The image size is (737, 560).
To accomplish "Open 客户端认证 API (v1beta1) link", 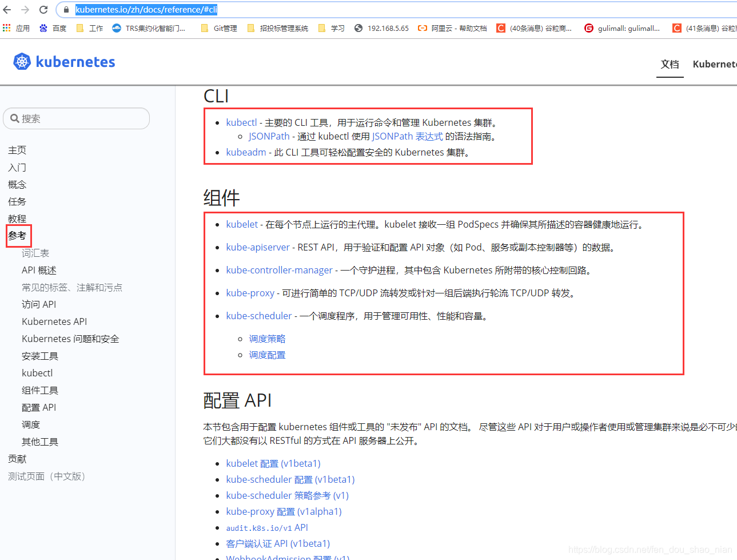I will 278,543.
